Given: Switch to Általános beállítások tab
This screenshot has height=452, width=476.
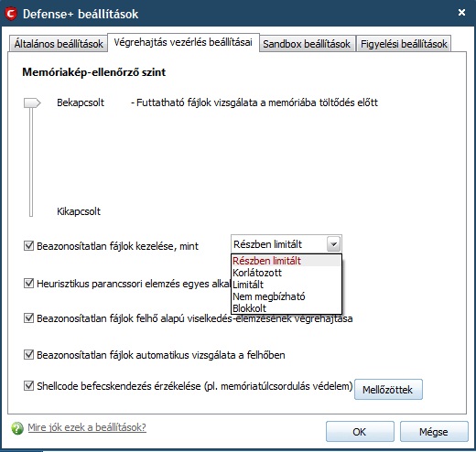Looking at the screenshot, I should point(59,44).
